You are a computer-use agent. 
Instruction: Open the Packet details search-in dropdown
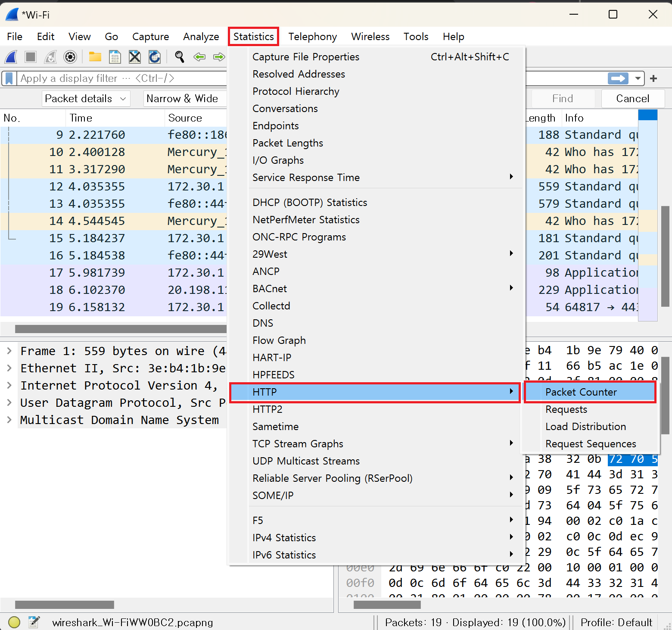coord(86,99)
